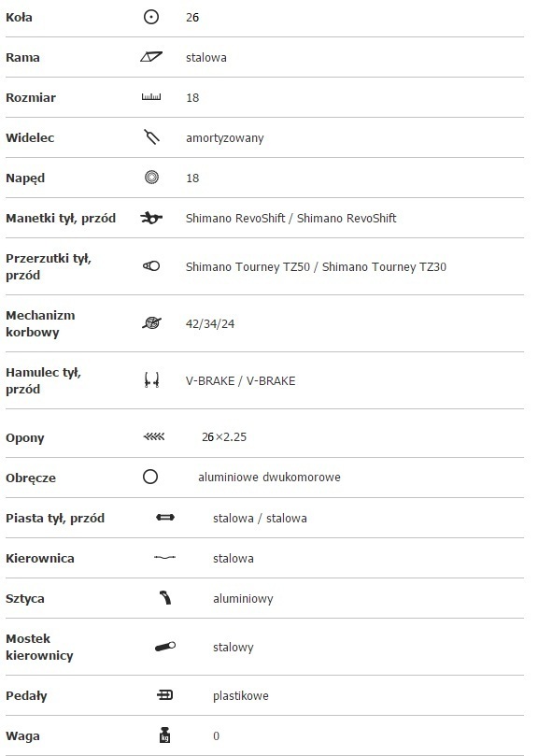This screenshot has height=756, width=538.
Task: Click the aluminiowe dwukomorowe rim value
Action: (x=269, y=478)
